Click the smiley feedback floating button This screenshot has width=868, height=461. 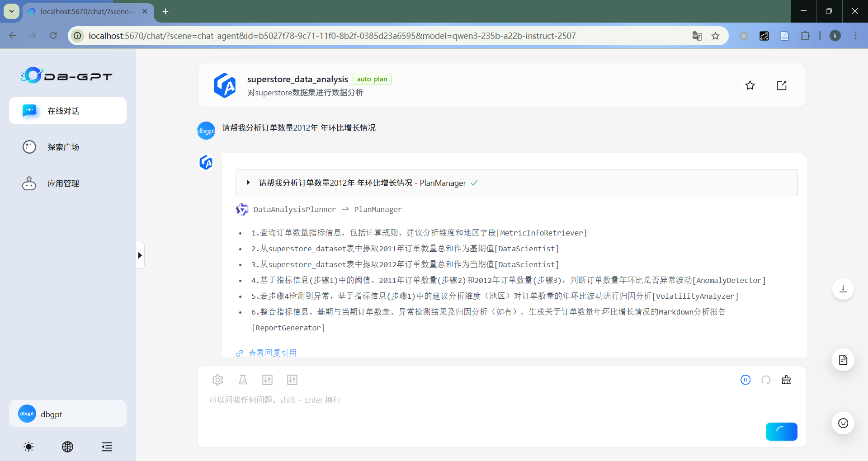pos(843,423)
